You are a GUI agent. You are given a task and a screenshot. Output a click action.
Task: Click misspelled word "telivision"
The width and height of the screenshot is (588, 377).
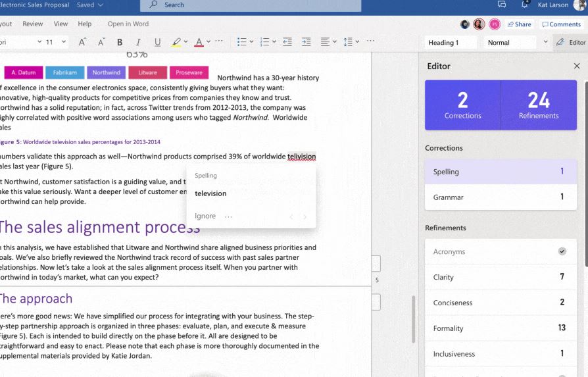(x=301, y=157)
